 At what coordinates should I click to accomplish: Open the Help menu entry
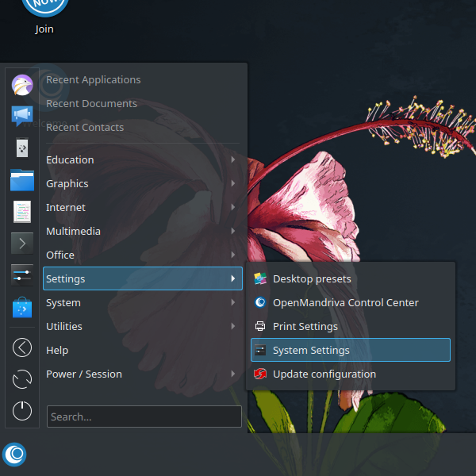coord(143,350)
